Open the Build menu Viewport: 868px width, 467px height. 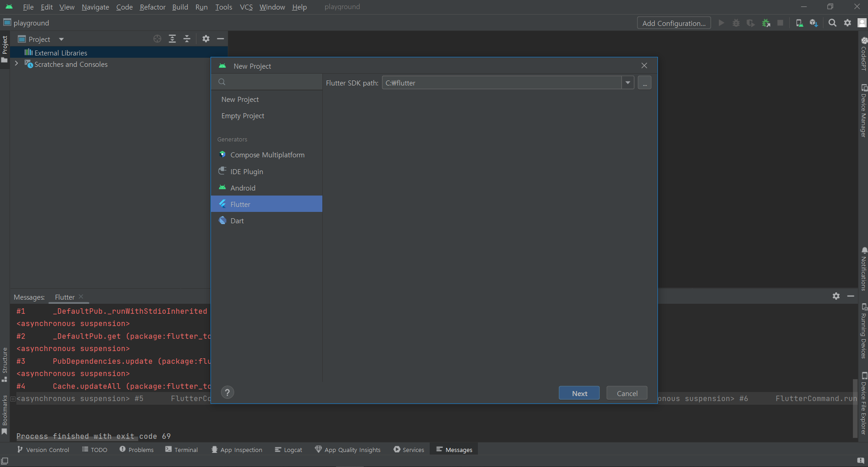click(180, 7)
